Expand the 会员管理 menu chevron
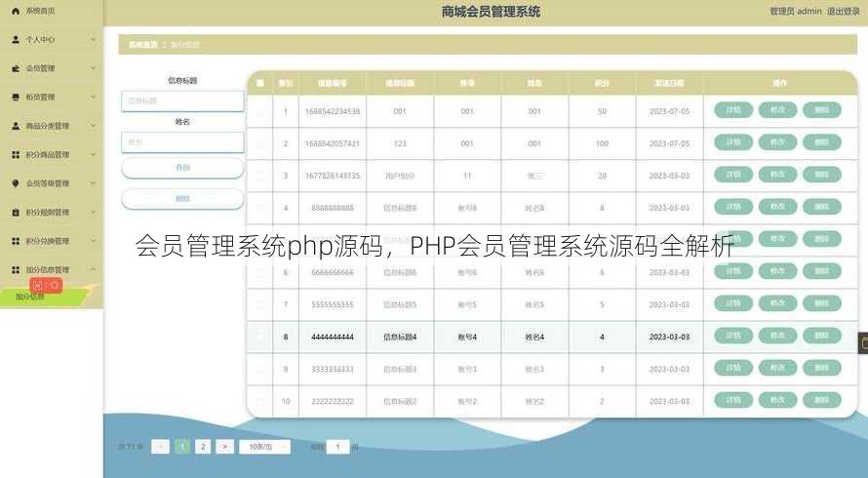The width and height of the screenshot is (868, 478). [93, 68]
